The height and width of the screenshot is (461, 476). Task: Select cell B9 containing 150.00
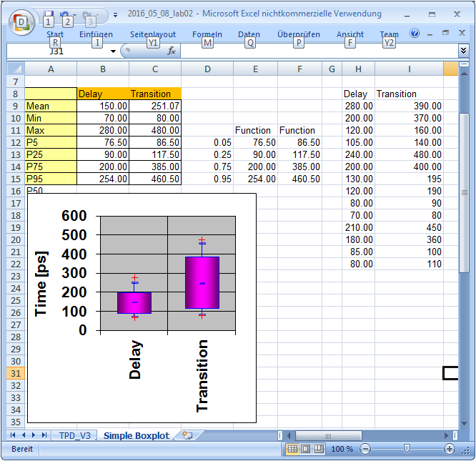(x=103, y=106)
